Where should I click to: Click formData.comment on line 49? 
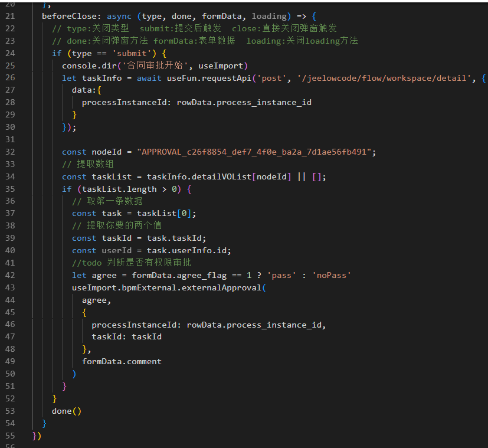click(x=122, y=361)
